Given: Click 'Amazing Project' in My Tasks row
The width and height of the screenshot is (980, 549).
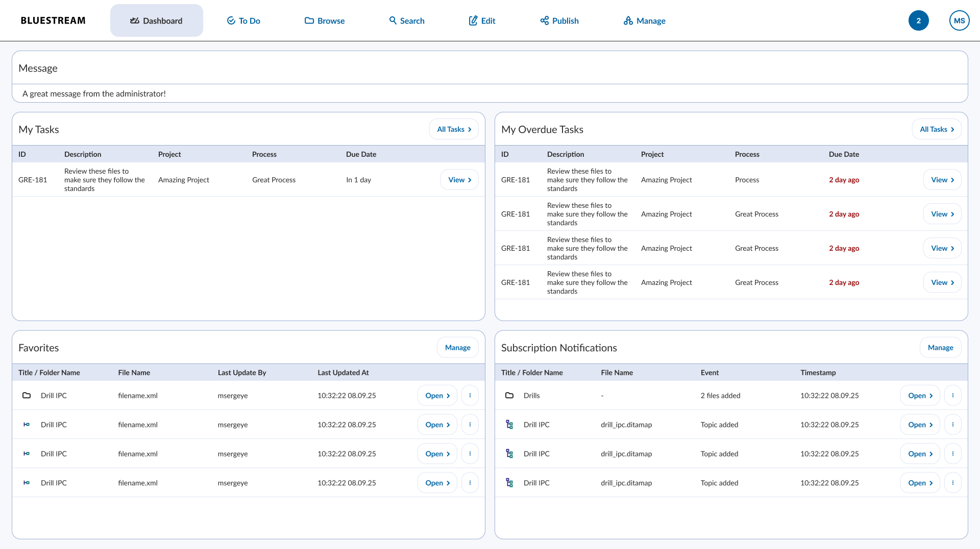Looking at the screenshot, I should tap(184, 180).
